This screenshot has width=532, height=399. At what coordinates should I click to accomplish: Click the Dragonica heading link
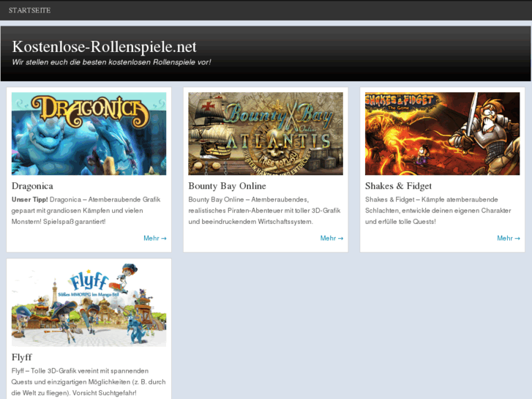[x=32, y=186]
